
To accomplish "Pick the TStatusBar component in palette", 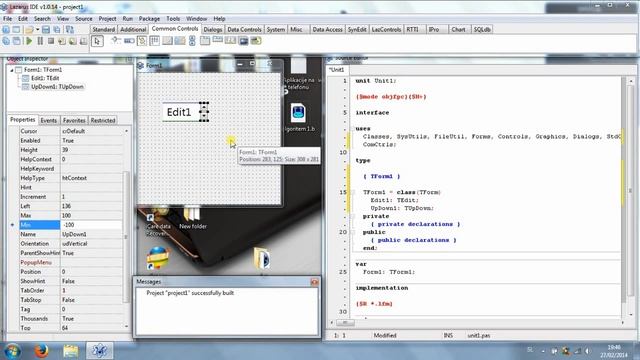I will [167, 40].
